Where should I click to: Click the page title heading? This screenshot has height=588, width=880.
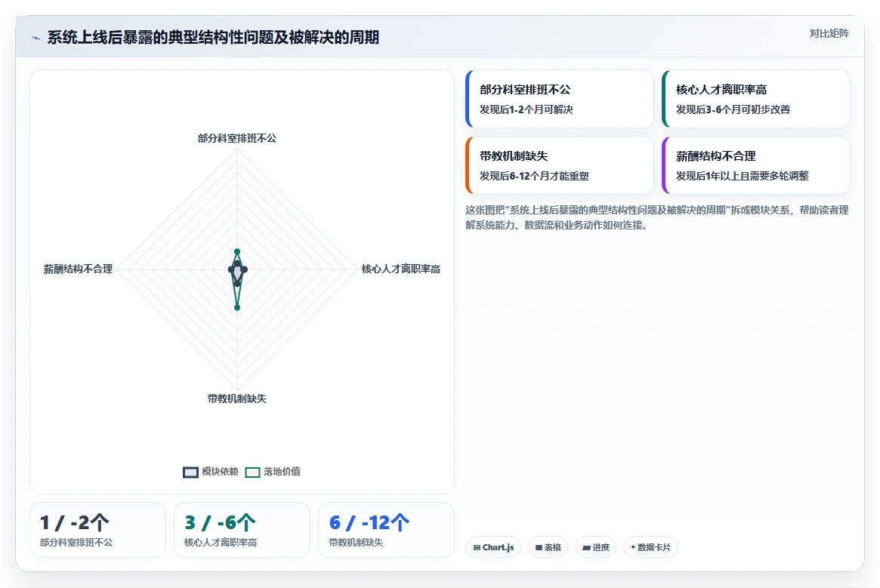click(x=213, y=38)
